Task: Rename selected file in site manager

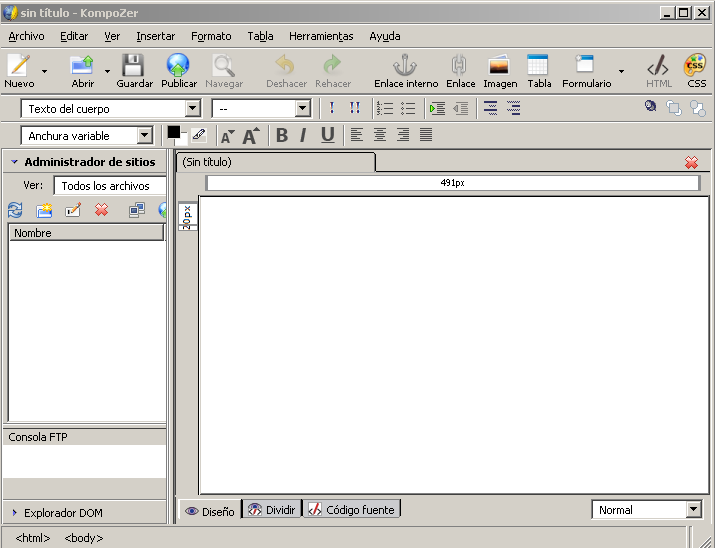Action: 73,210
